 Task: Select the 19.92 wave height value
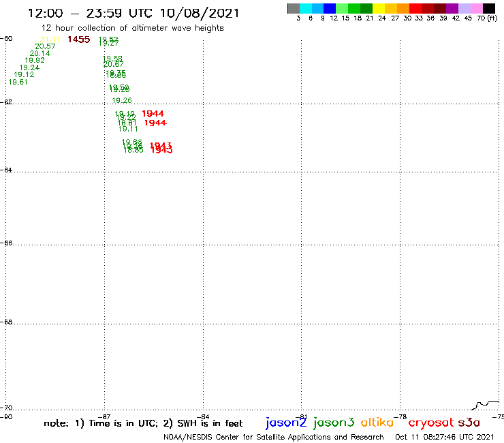point(35,60)
